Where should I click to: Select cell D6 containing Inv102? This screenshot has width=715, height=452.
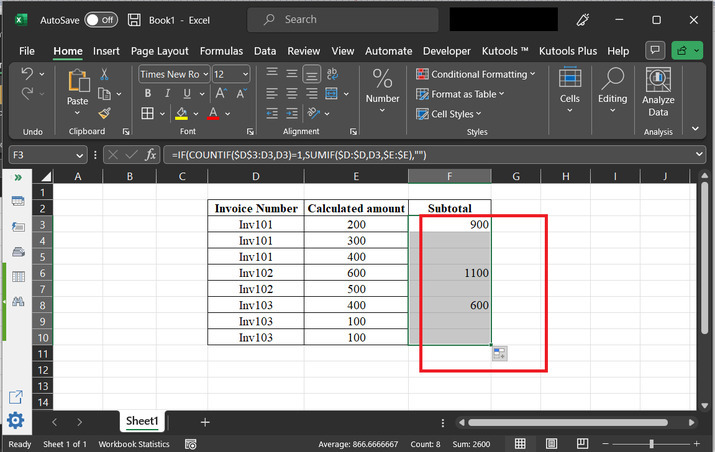click(x=256, y=273)
